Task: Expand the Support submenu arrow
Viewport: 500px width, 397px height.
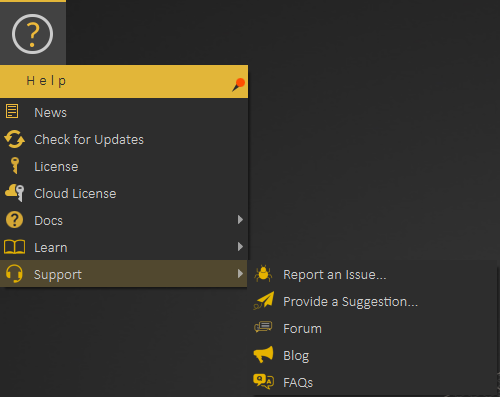Action: pos(240,274)
